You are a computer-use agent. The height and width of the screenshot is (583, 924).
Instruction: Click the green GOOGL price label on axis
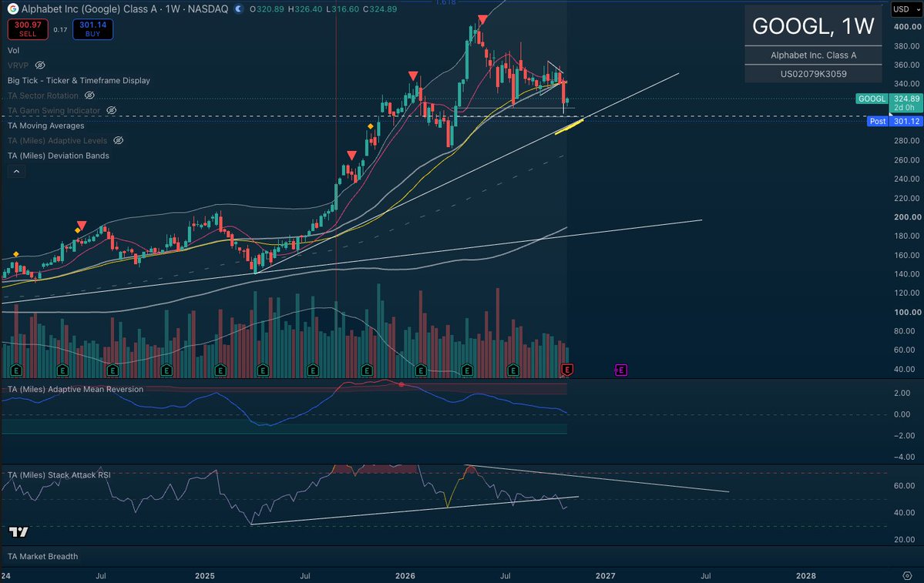(872, 99)
